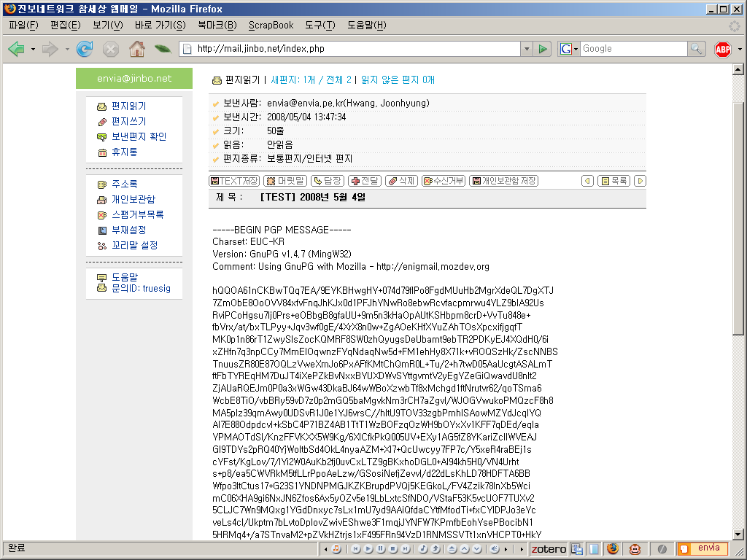Click the 수신거부 (block sender) icon
The width and height of the screenshot is (747, 560).
click(x=444, y=181)
